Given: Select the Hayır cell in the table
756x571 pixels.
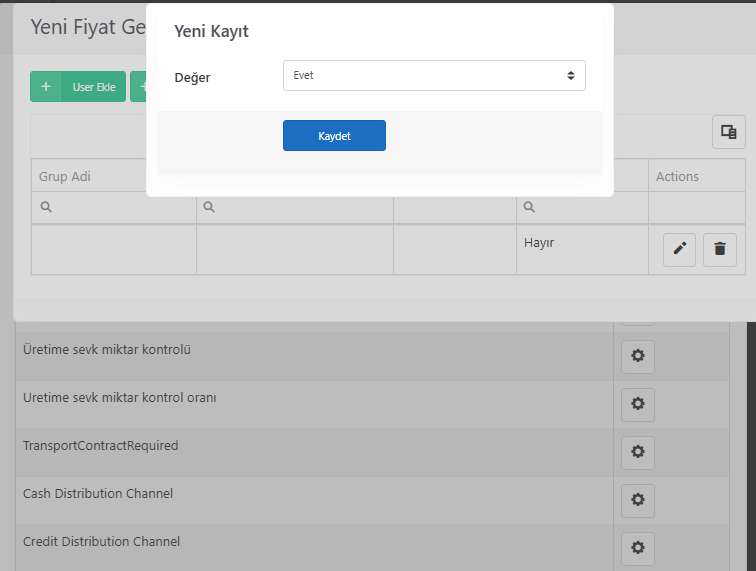Looking at the screenshot, I should click(x=582, y=249).
